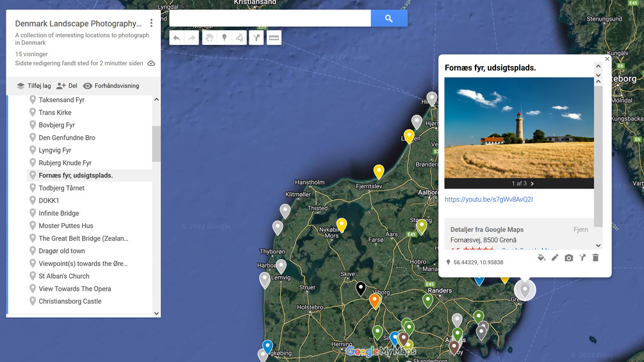Click the map description text
644x362 pixels.
coord(82,39)
